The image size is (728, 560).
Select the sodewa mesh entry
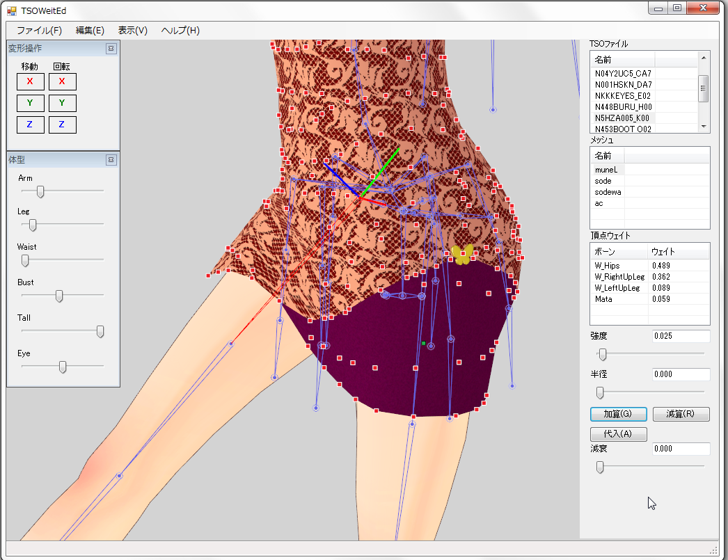[608, 192]
